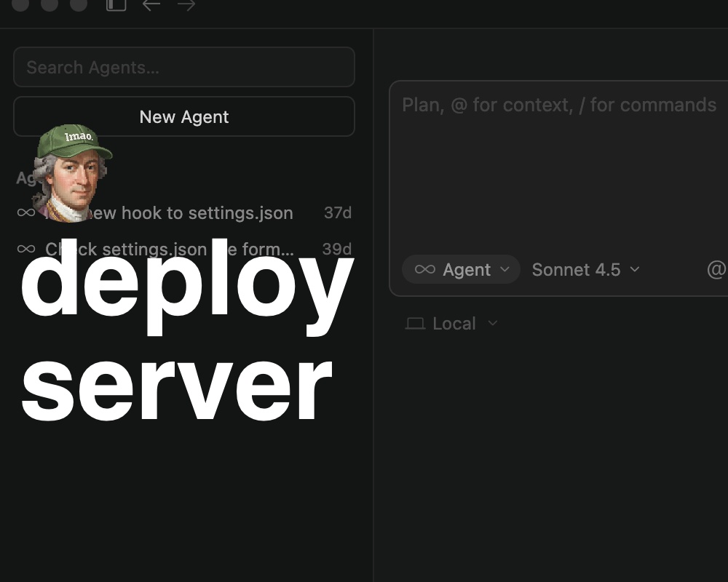This screenshot has height=582, width=728.
Task: Click the leftmost window close button
Action: click(20, 4)
